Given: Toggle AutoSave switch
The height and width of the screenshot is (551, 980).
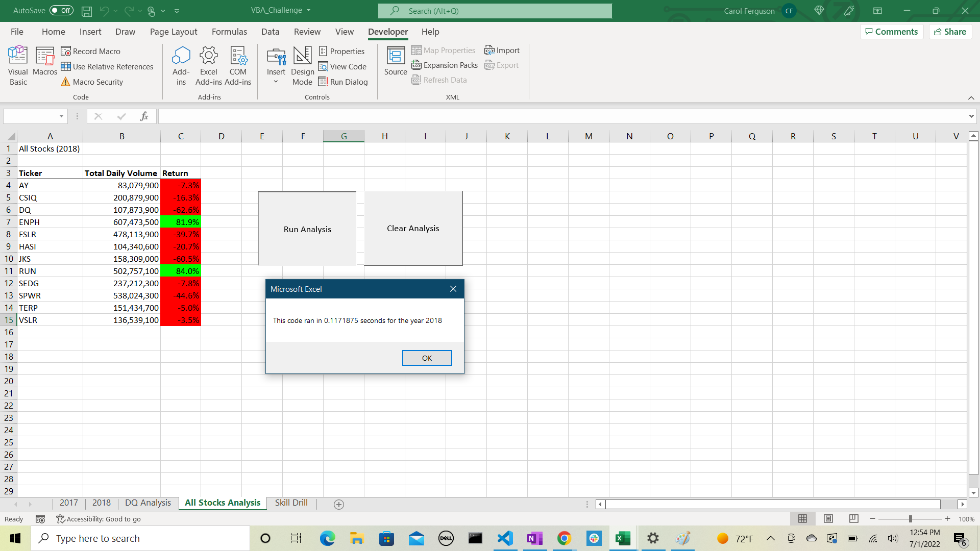Looking at the screenshot, I should [x=62, y=10].
